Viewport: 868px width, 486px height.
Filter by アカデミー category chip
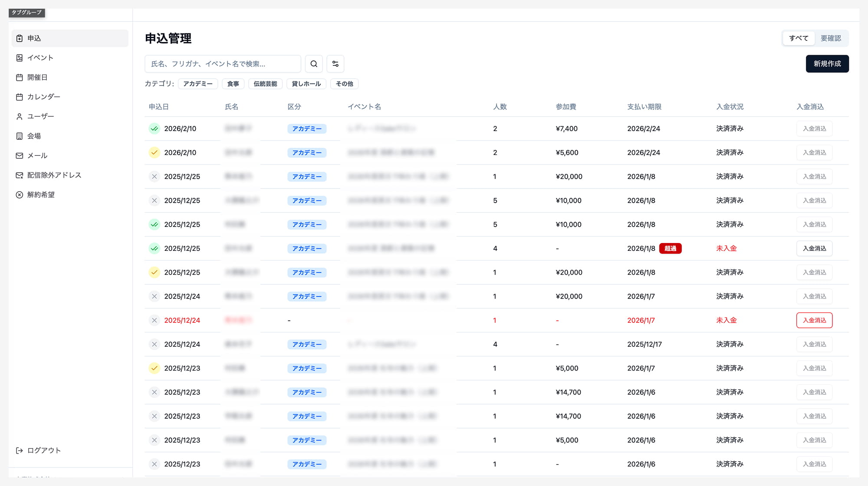point(197,84)
